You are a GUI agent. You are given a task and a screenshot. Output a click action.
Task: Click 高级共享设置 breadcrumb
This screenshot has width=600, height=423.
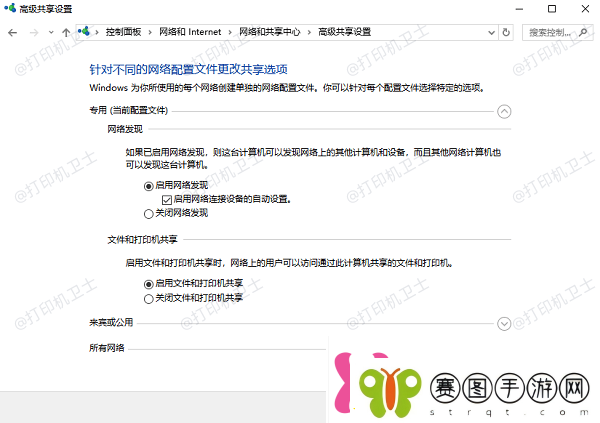(344, 32)
